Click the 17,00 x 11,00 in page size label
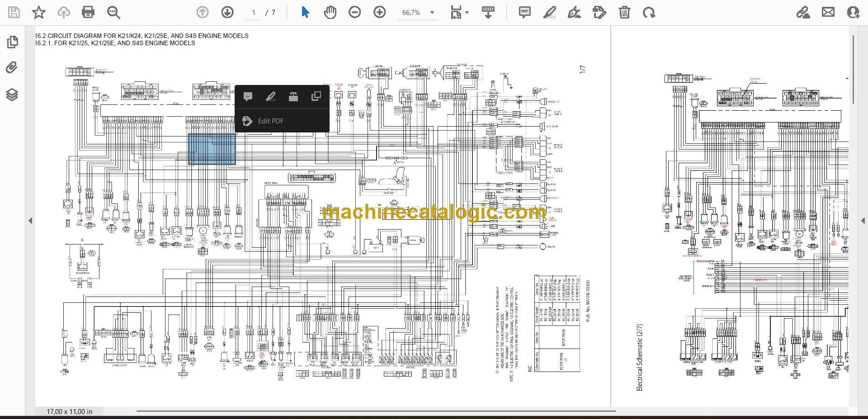Viewport: 868px width, 419px height. [70, 411]
